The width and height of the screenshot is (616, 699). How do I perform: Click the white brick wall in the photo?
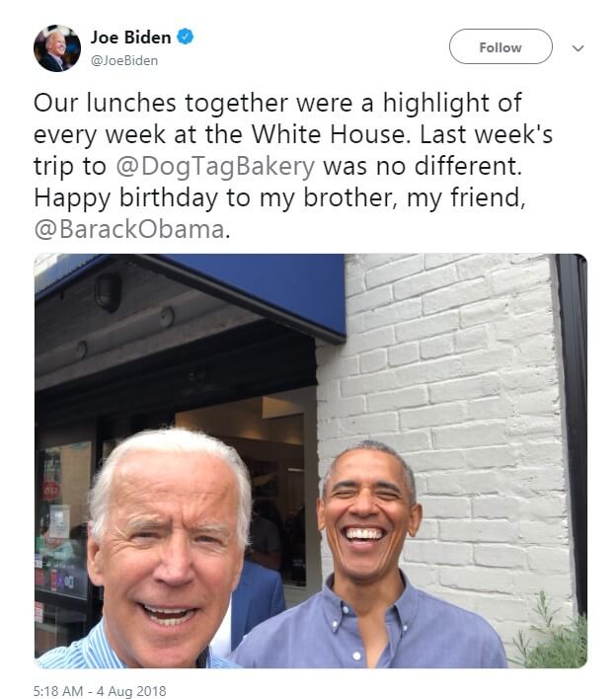tap(464, 395)
